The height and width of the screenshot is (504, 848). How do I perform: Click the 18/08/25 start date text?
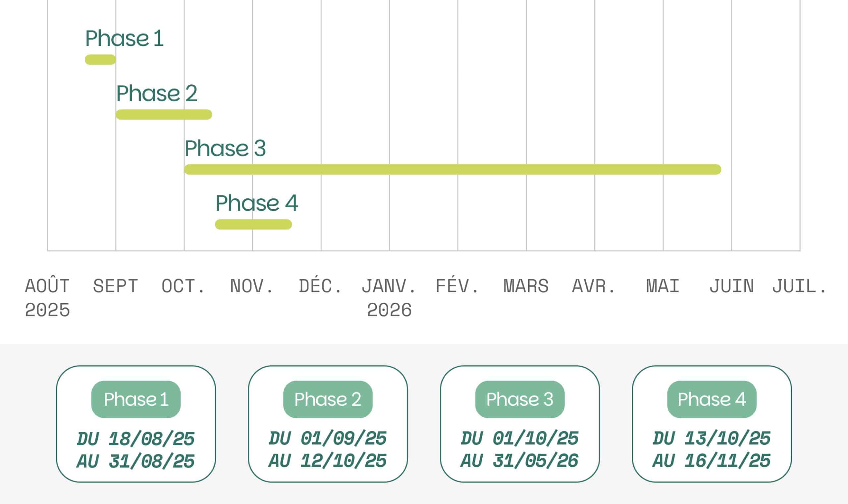click(x=151, y=439)
